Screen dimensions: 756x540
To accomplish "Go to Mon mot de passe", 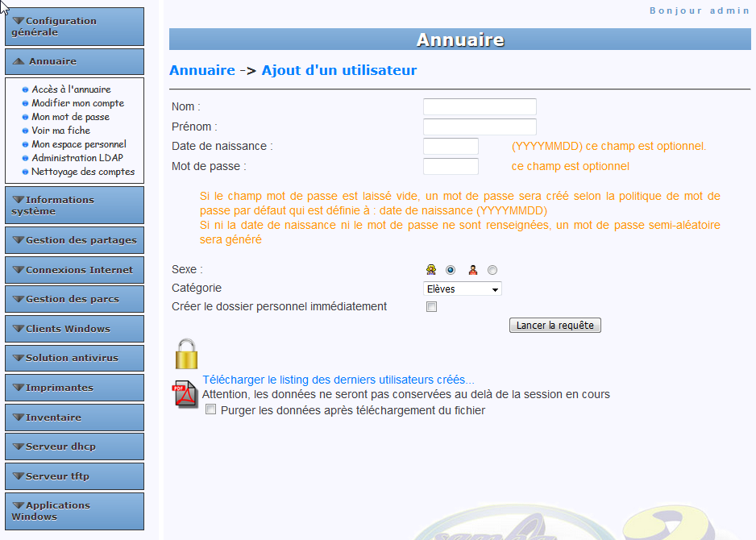I will [x=70, y=117].
